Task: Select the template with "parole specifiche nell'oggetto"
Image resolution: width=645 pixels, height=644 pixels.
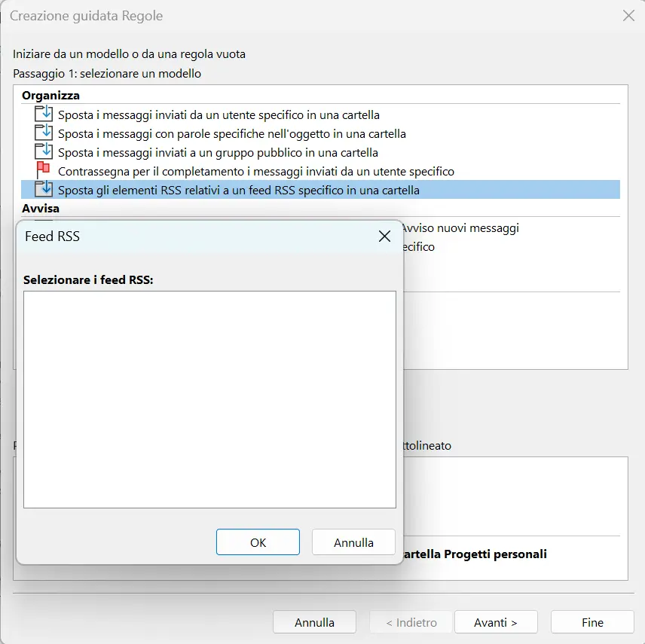Action: click(x=226, y=133)
